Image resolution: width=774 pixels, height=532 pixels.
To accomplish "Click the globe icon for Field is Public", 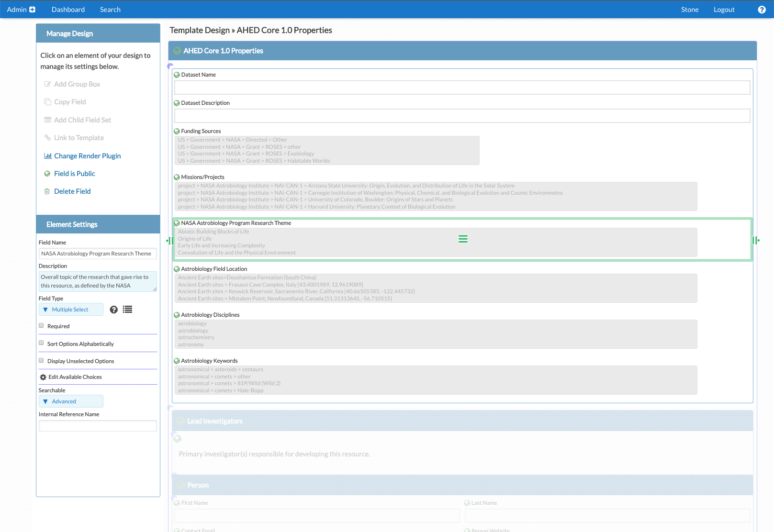I will pos(47,174).
